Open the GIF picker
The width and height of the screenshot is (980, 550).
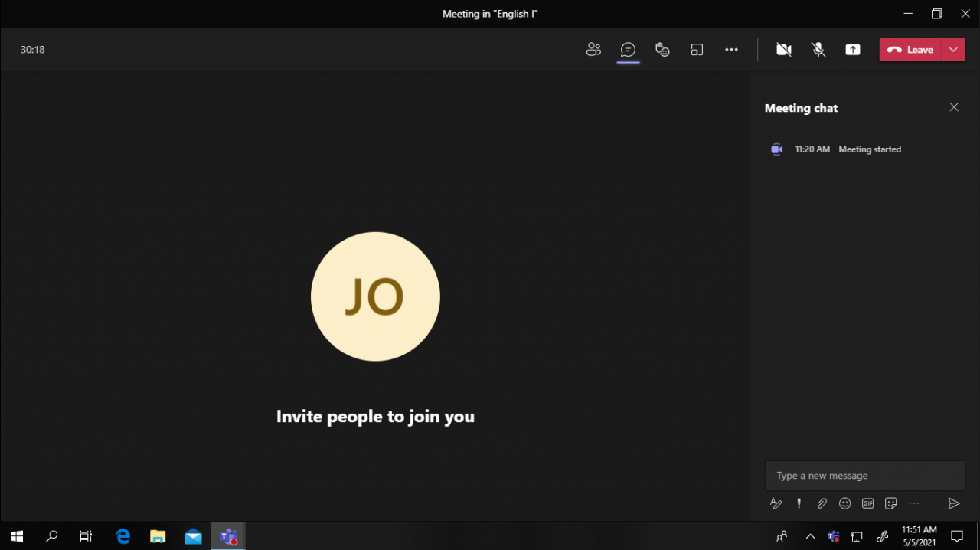pos(867,503)
